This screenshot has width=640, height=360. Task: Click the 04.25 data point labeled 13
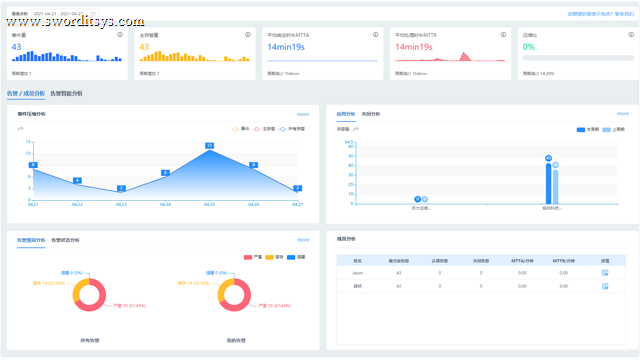(x=209, y=146)
